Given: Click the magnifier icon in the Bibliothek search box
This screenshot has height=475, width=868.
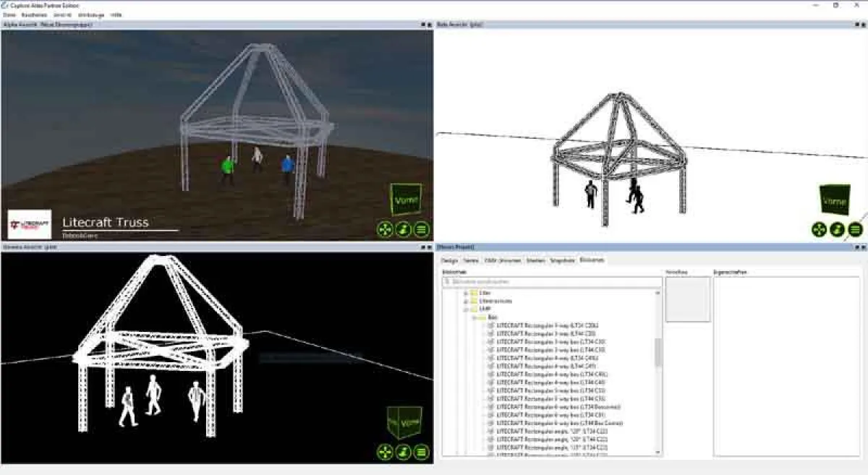Looking at the screenshot, I should coord(446,281).
